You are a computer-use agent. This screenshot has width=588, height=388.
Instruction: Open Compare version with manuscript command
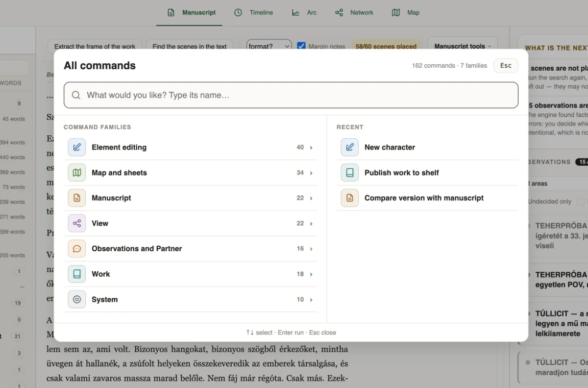427,198
